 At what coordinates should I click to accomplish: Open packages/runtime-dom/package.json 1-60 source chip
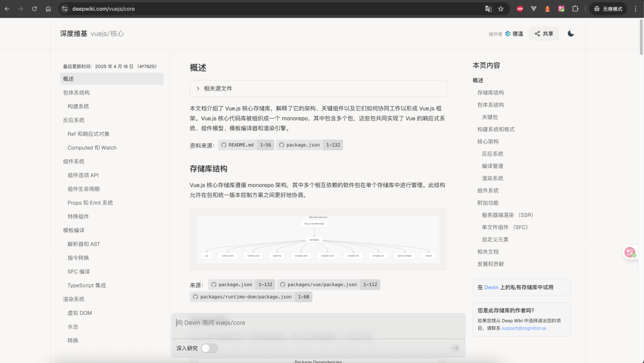tap(251, 297)
